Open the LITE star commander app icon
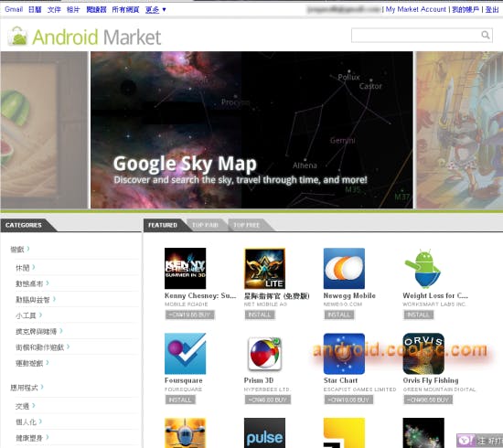503x448 pixels. point(264,268)
